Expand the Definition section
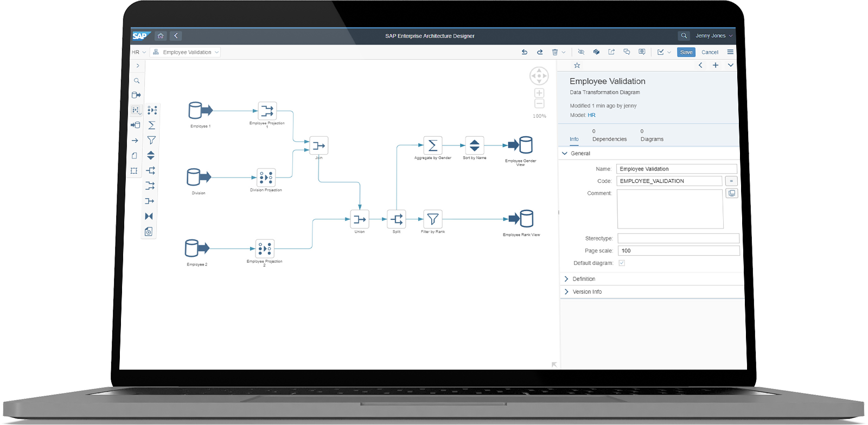The width and height of the screenshot is (868, 425). [x=566, y=279]
